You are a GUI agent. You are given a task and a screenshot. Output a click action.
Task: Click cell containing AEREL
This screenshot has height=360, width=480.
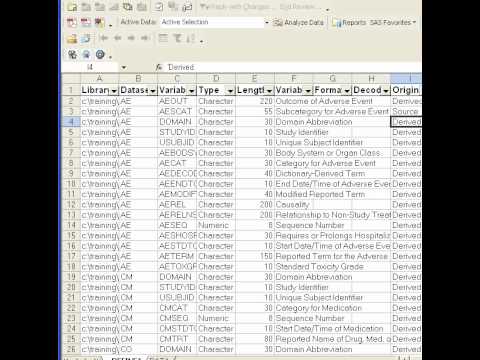[177, 204]
